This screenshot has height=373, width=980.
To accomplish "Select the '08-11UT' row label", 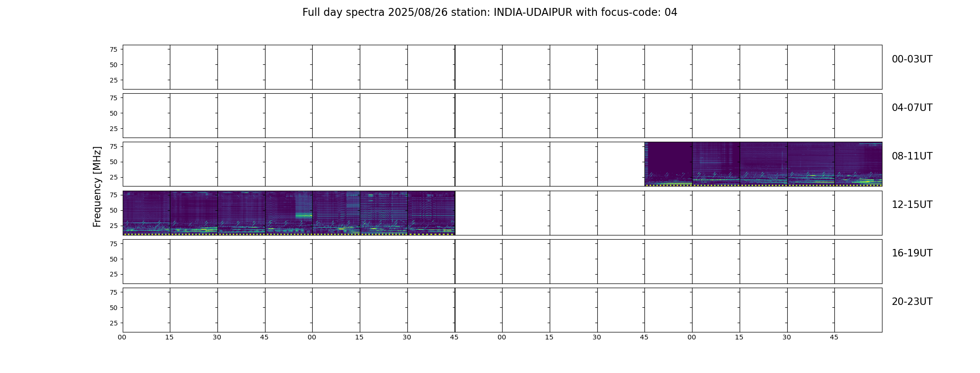I will 912,156.
